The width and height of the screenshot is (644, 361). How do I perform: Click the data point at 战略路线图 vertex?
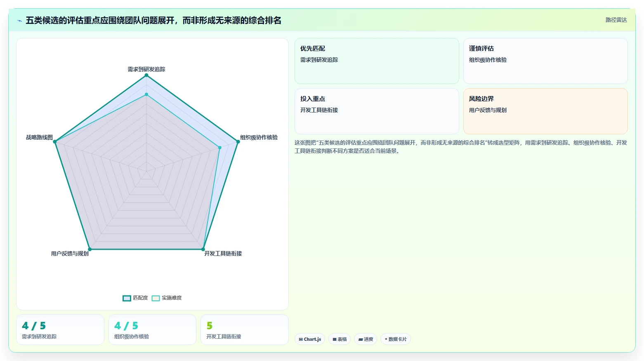[54, 142]
